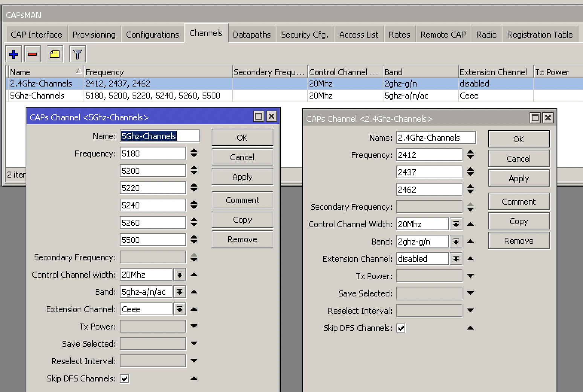Open the Control Channel Width dropdown for 2.4Ghz
Image resolution: width=583 pixels, height=392 pixels.
(456, 224)
